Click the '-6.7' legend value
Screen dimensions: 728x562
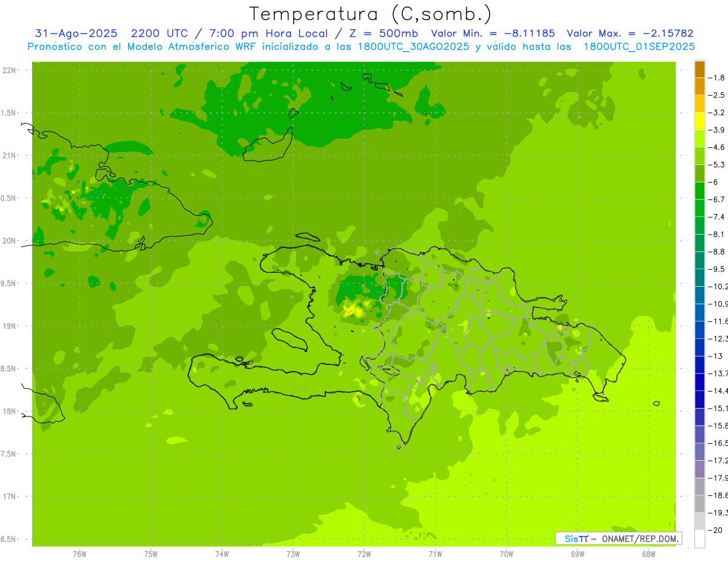coord(718,199)
